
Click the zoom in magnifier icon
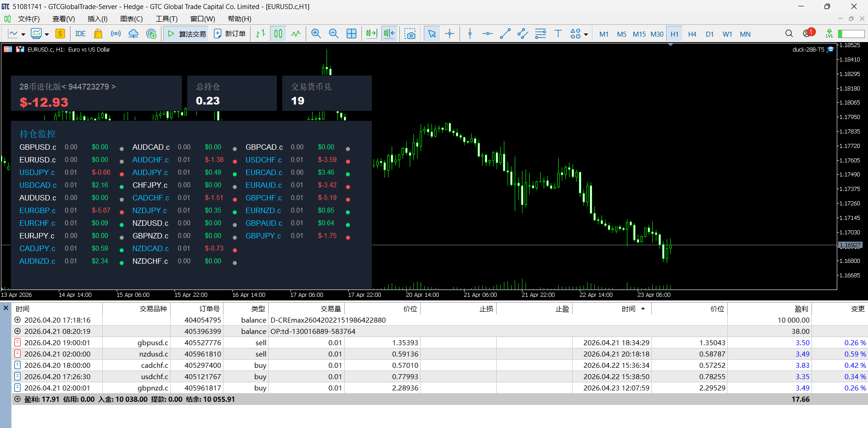click(316, 34)
